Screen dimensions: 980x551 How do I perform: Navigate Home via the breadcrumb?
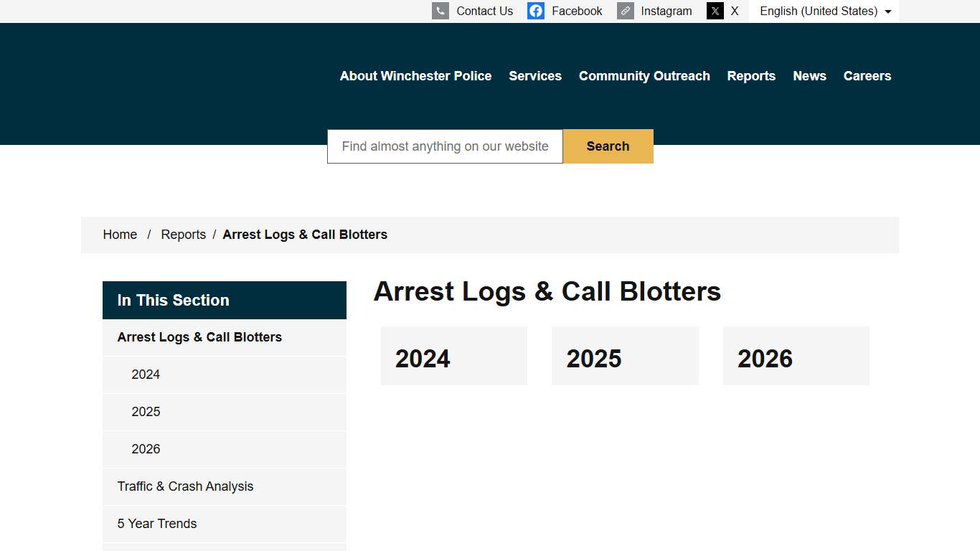[120, 235]
